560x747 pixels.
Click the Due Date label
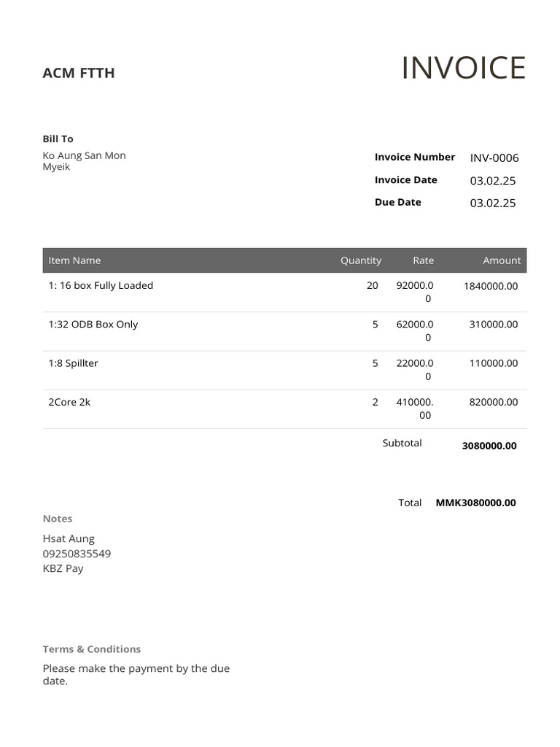[397, 202]
